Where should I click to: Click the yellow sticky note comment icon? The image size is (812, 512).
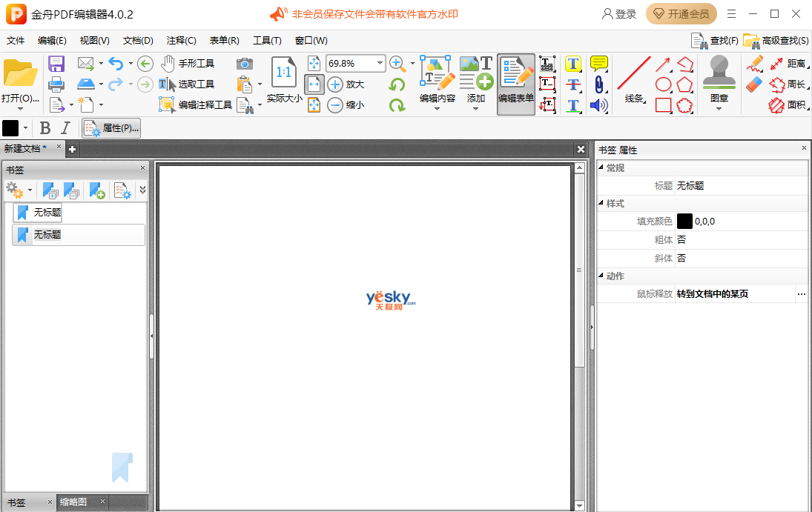598,64
